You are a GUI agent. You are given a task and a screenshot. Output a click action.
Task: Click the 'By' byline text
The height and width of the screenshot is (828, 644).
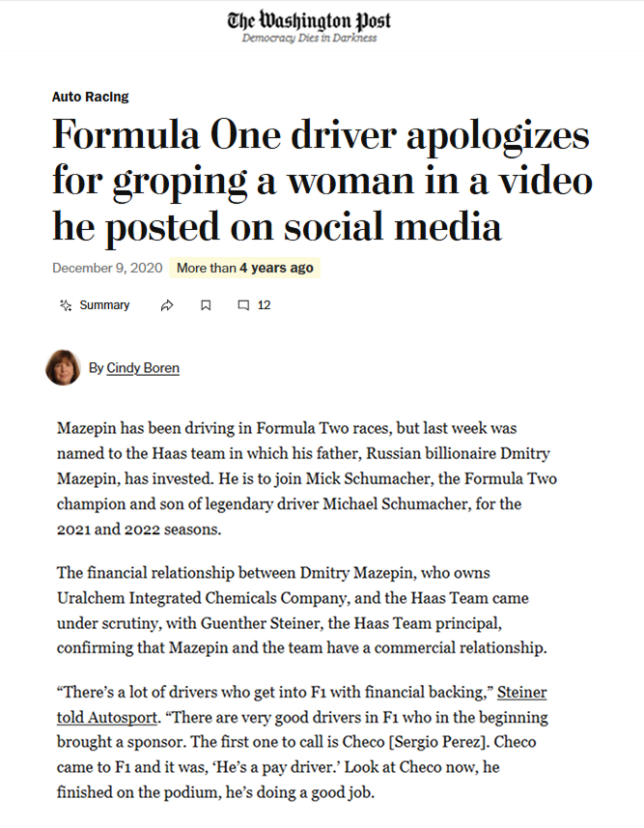(96, 368)
